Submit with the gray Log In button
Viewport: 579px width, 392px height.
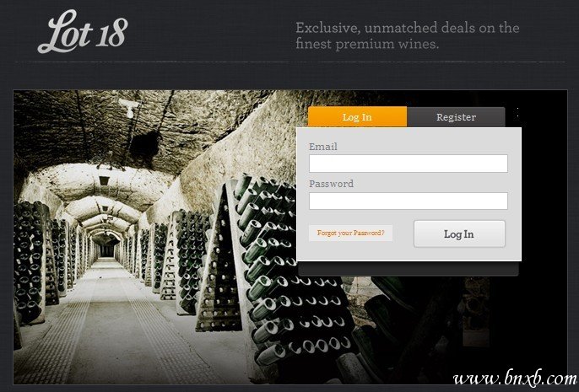[459, 234]
